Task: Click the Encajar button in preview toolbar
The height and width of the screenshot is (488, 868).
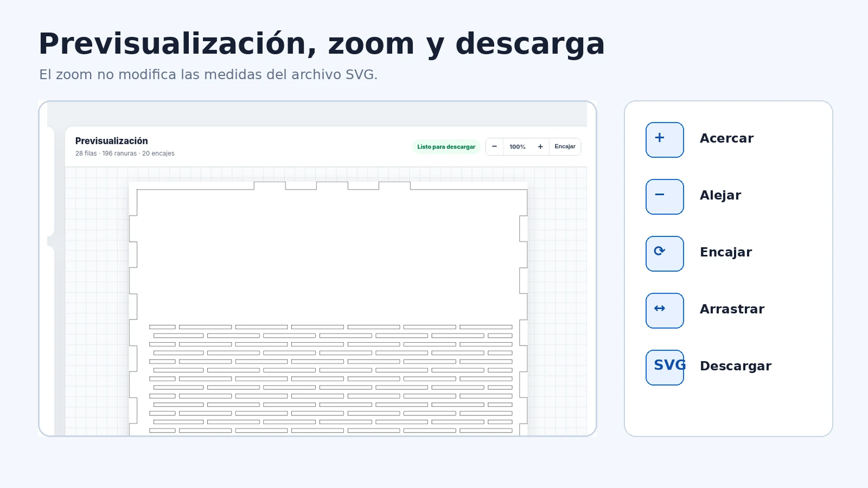Action: point(565,146)
